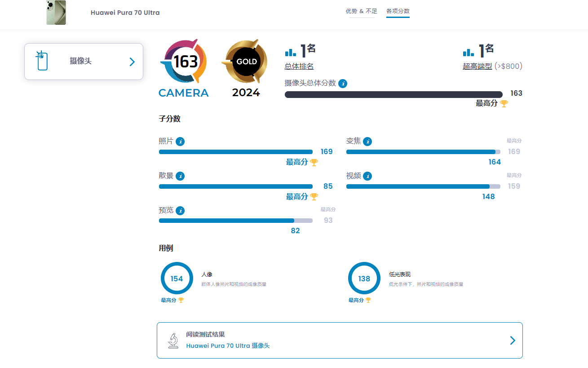588x368 pixels.
Task: Open the 优势 & 不足 tab
Action: tap(361, 11)
